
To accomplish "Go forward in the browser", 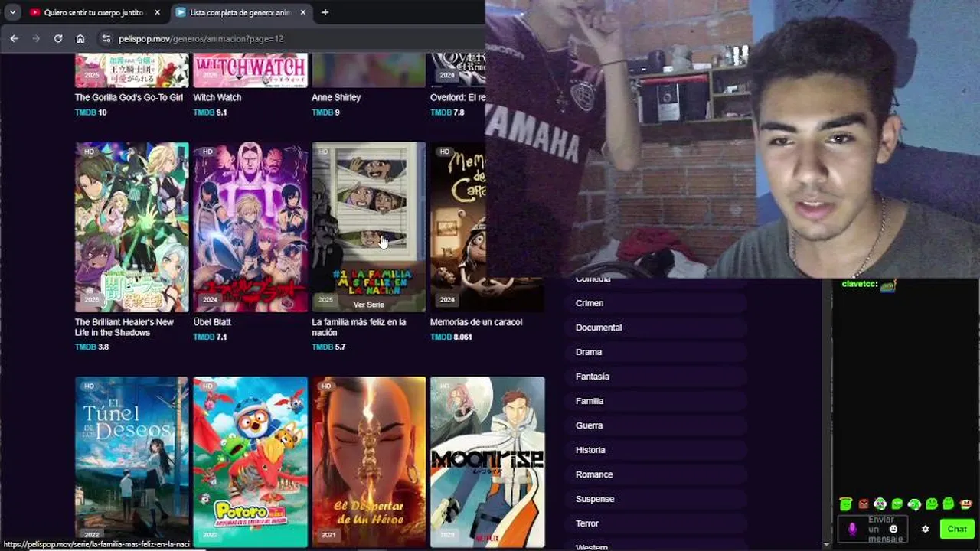I will 35,38.
